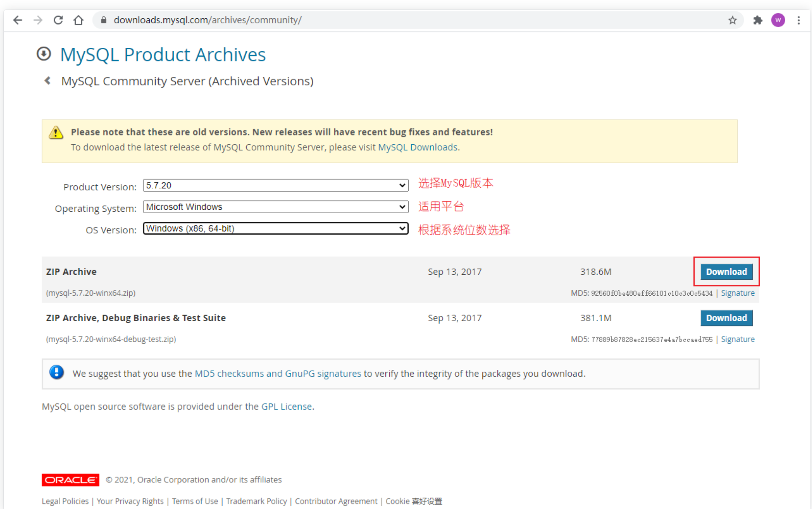The image size is (812, 509).
Task: Click the address bar URL
Action: pos(208,20)
